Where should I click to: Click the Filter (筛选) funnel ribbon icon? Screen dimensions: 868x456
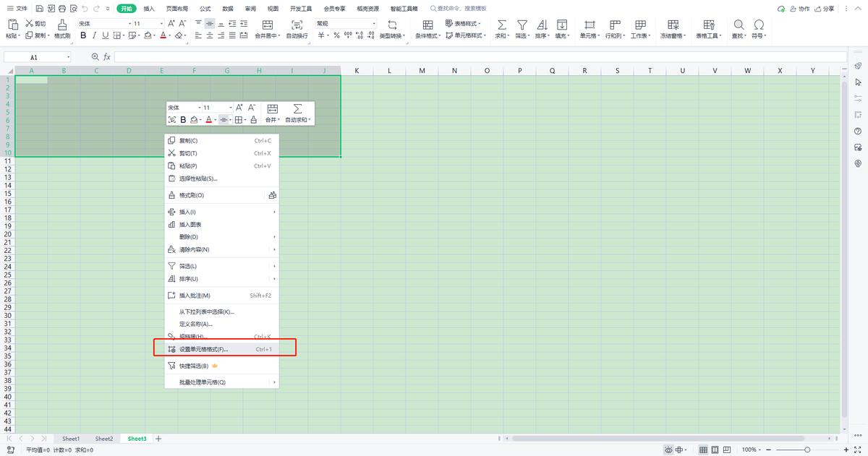(x=522, y=25)
